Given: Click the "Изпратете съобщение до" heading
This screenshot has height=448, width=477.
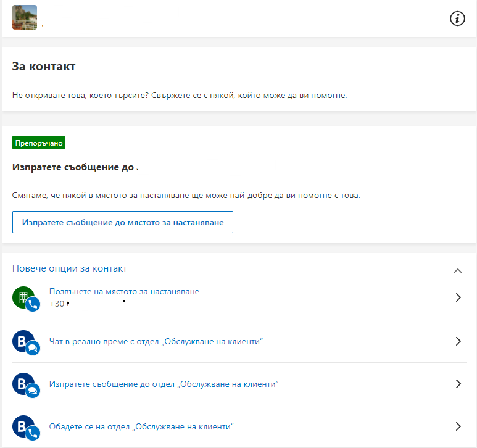Looking at the screenshot, I should pos(75,167).
